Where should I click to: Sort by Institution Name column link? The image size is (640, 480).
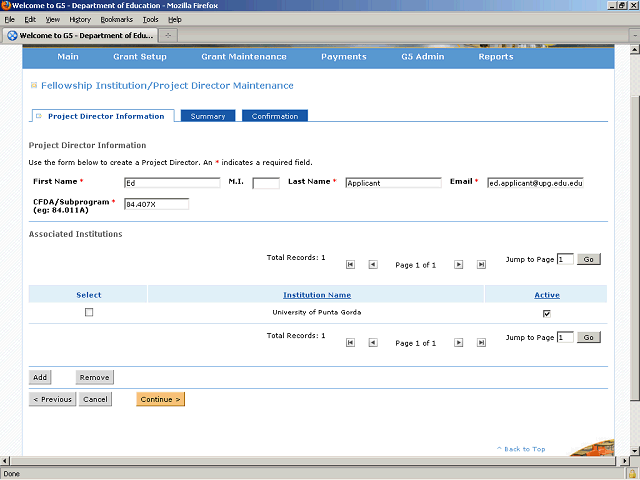[317, 295]
